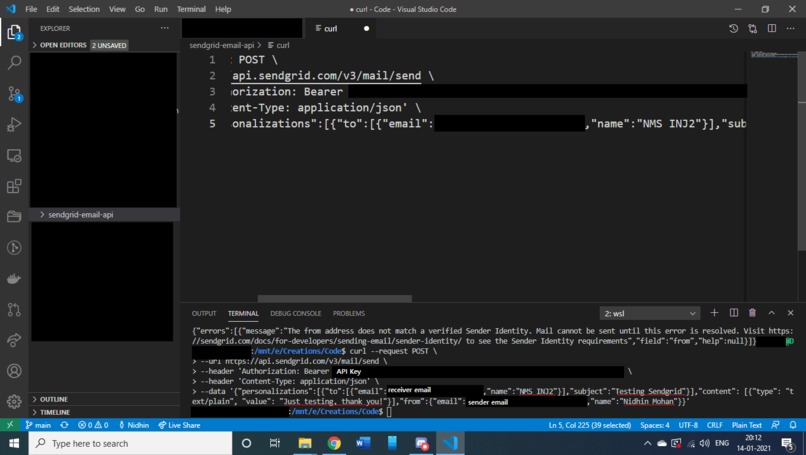Change indentation via Spaces: 4
Image resolution: width=806 pixels, height=455 pixels.
pos(655,425)
